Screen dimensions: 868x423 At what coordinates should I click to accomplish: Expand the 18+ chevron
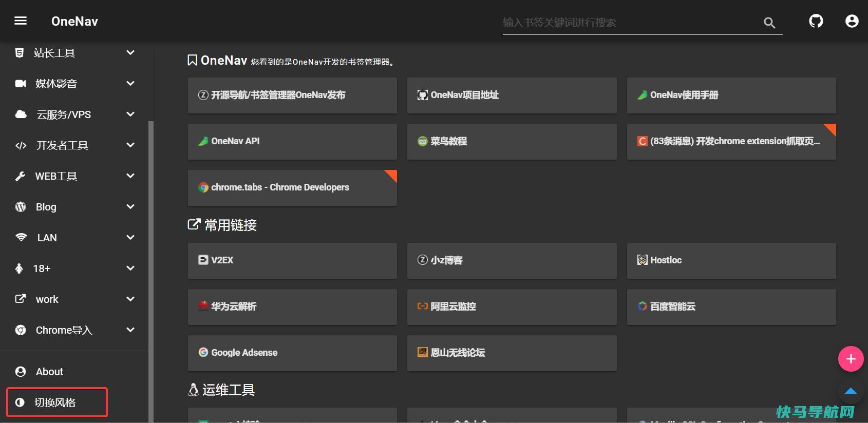pyautogui.click(x=130, y=268)
